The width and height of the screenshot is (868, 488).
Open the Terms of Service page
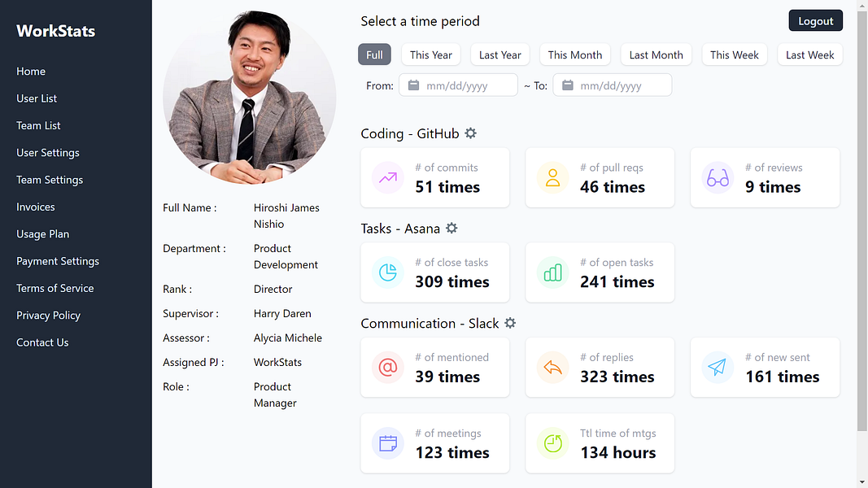(55, 288)
